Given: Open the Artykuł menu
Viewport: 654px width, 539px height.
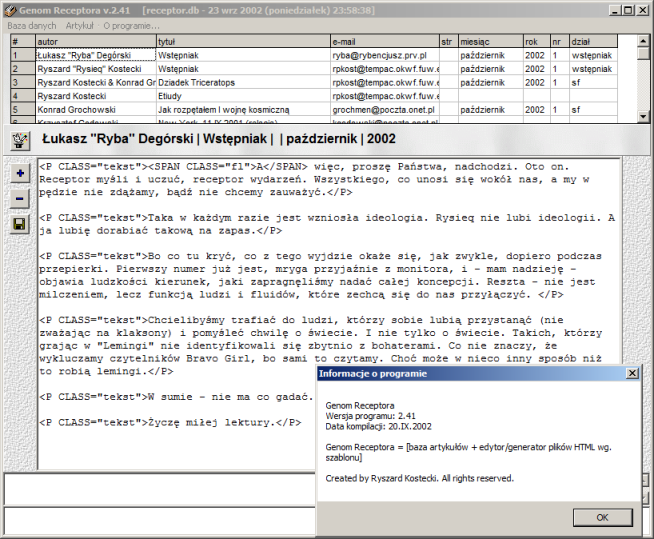Looking at the screenshot, I should [x=80, y=24].
